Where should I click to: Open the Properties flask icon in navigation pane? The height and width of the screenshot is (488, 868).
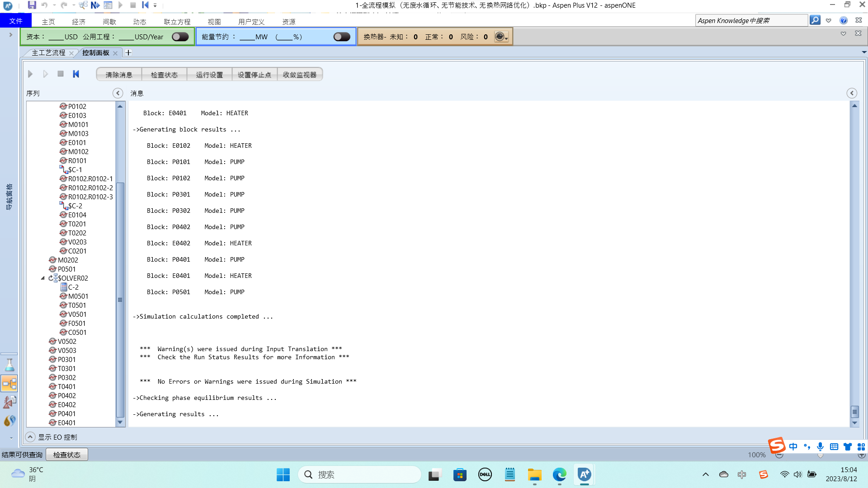(x=9, y=365)
